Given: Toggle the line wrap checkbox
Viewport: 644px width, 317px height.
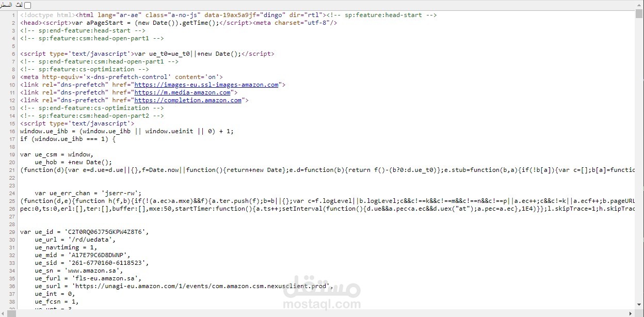Looking at the screenshot, I should pos(27,5).
